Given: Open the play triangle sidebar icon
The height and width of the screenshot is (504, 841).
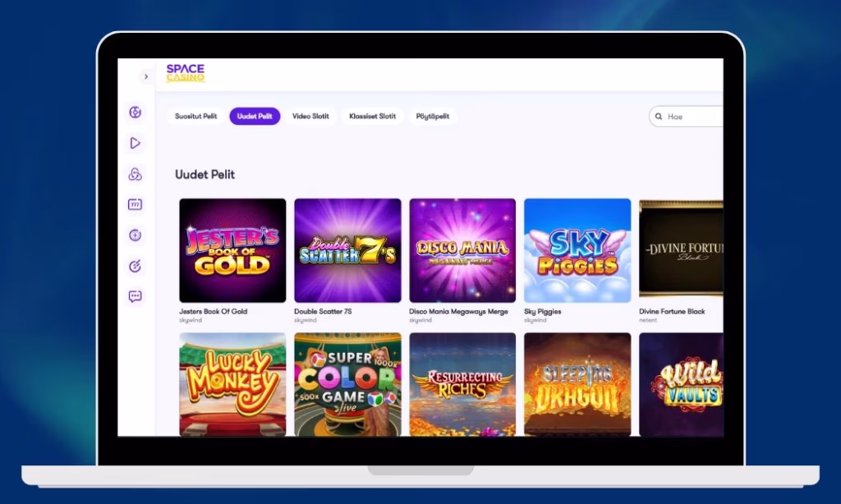Looking at the screenshot, I should point(136,143).
